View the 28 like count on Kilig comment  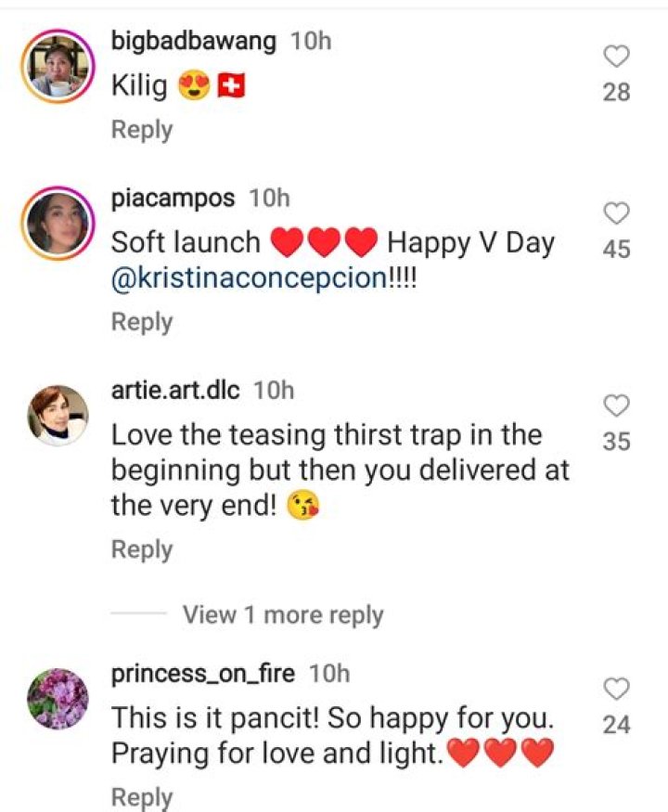tap(615, 93)
